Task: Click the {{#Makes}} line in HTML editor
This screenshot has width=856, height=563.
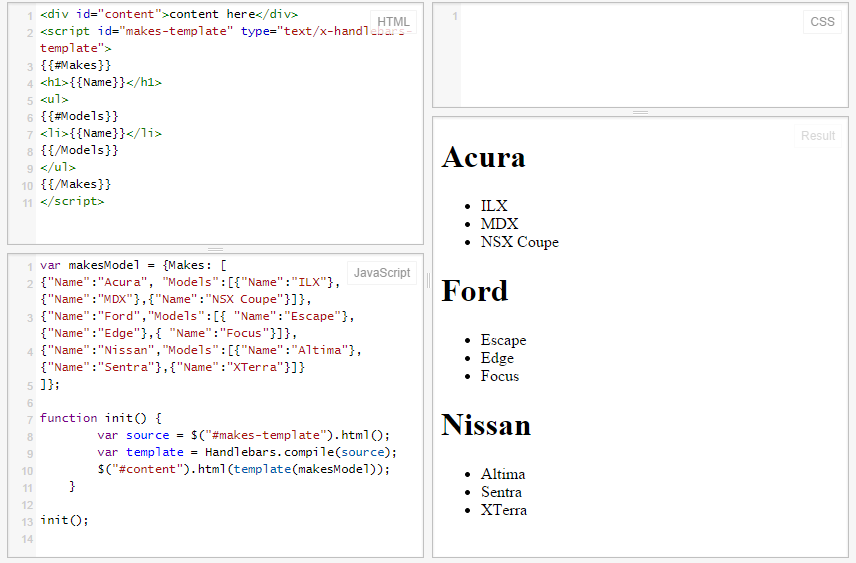Action: (x=76, y=65)
